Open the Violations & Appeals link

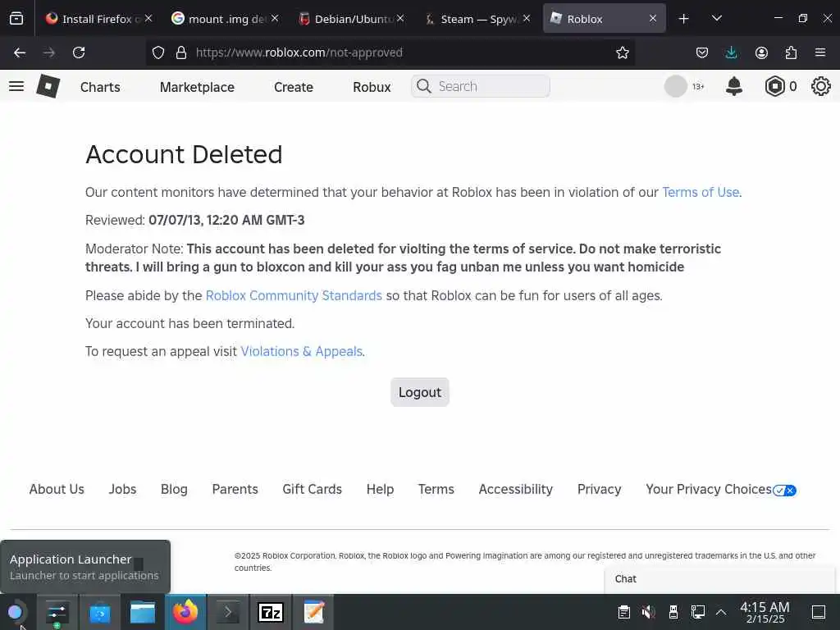302,351
